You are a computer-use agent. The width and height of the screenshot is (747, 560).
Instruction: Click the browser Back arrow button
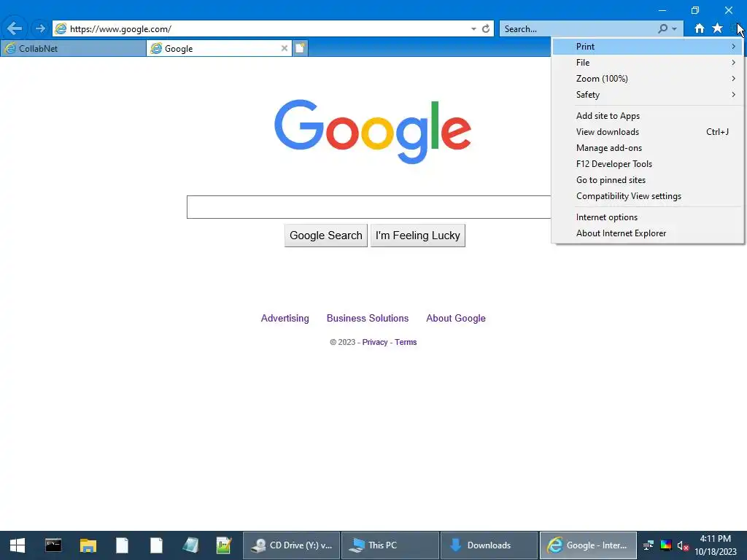point(15,28)
